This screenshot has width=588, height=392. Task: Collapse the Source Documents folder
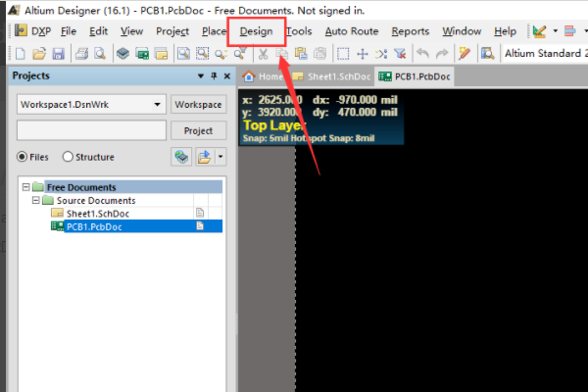coord(35,200)
